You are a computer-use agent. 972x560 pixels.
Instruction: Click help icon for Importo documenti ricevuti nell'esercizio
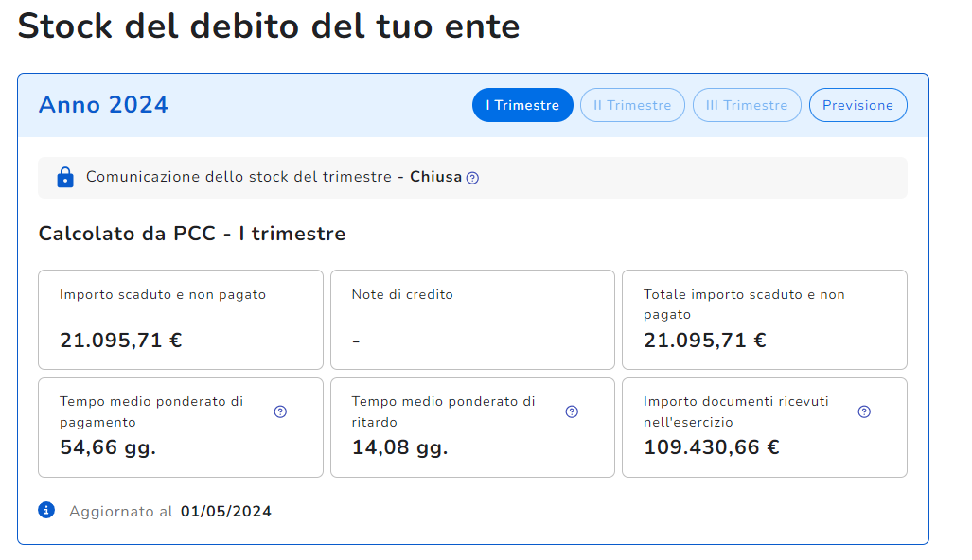863,411
